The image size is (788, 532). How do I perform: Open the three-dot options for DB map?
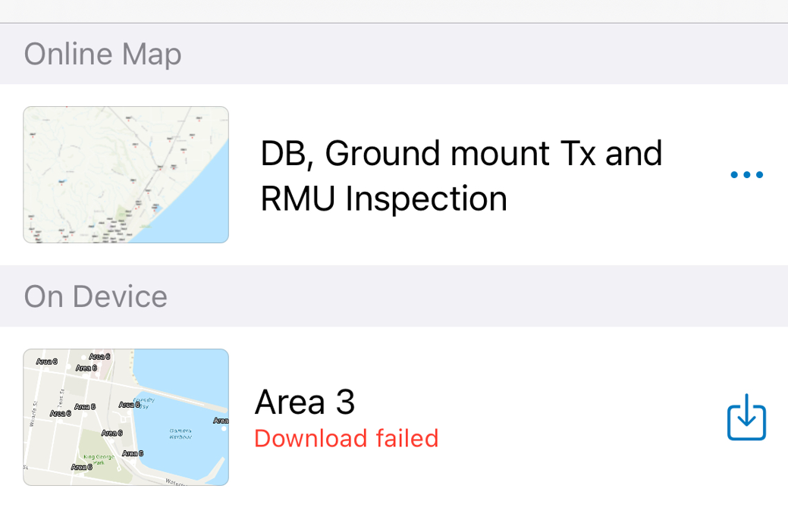pyautogui.click(x=746, y=175)
